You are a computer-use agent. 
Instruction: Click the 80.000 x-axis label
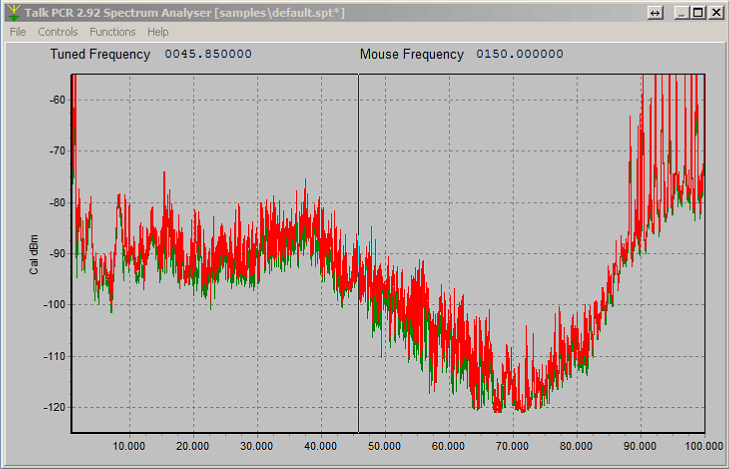pyautogui.click(x=576, y=446)
